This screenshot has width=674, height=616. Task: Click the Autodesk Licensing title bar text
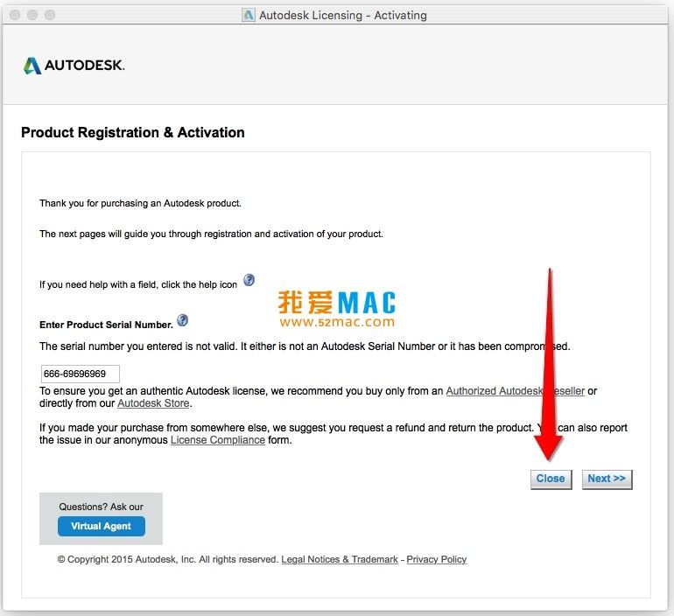[x=343, y=16]
